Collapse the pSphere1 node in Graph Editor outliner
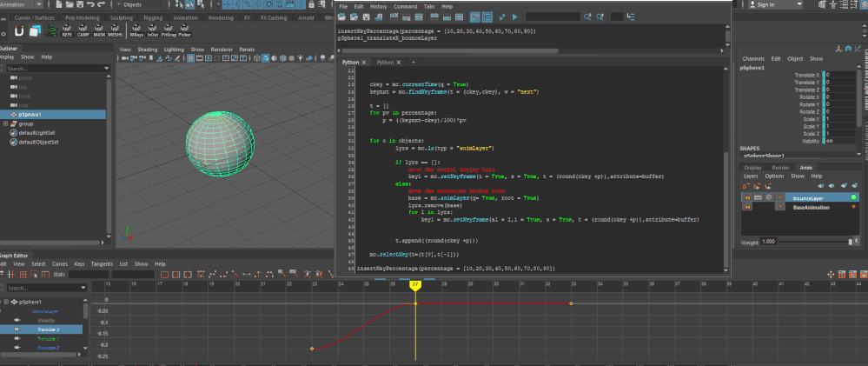Screen dimensions: 868x366 click(5, 303)
